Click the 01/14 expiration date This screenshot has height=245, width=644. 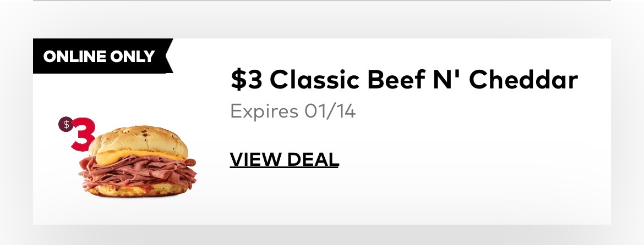[x=330, y=111]
